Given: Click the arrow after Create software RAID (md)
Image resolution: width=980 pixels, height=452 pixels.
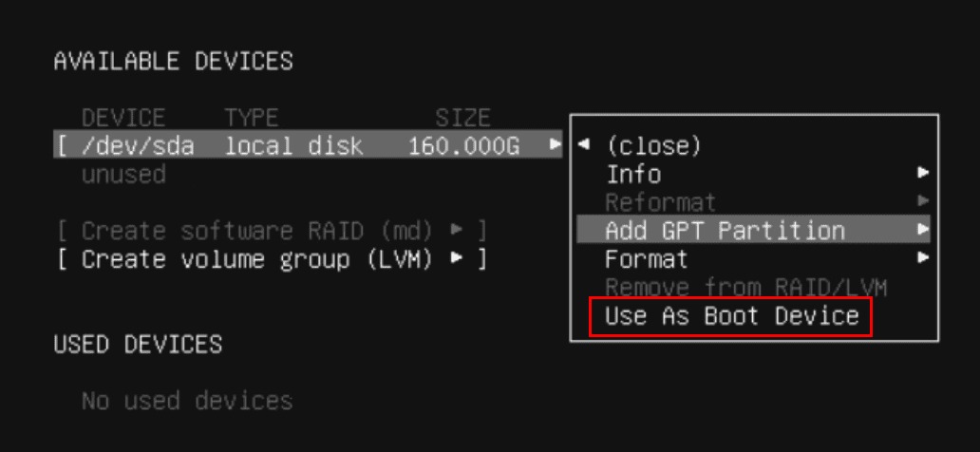Looking at the screenshot, I should click(x=458, y=231).
